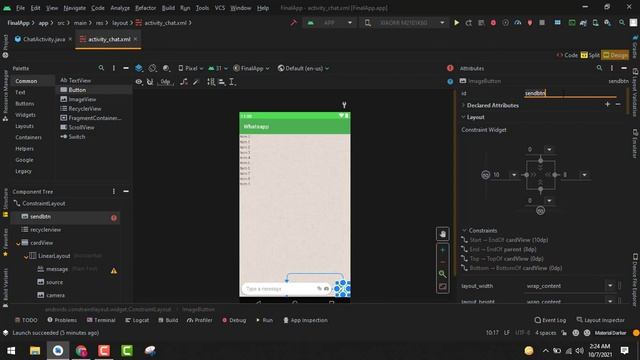Viewport: 640px width, 360px height.
Task: Open the Profiler gauge icon in toolbar
Action: [x=518, y=23]
